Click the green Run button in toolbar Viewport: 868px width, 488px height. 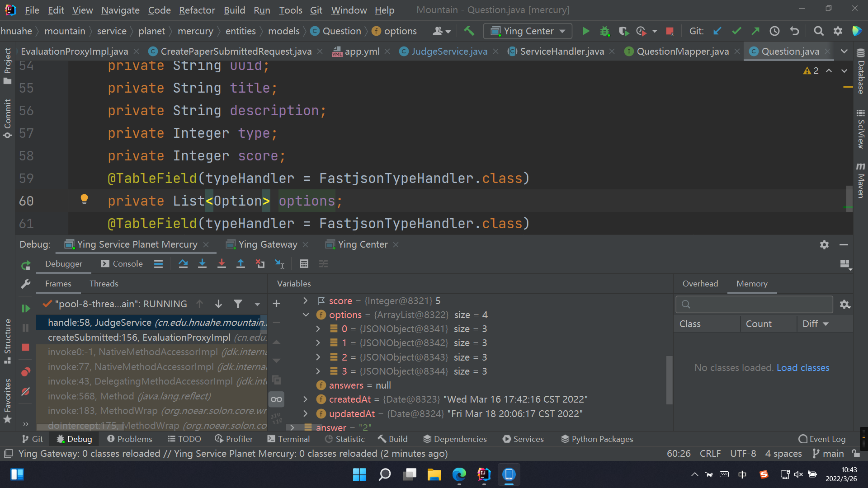click(585, 31)
